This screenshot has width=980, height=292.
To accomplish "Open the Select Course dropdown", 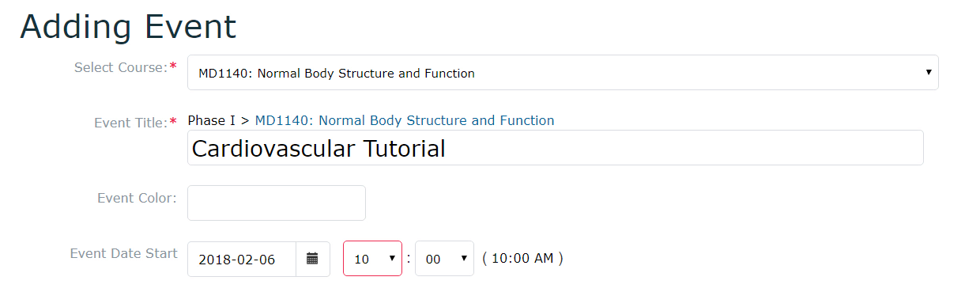I will [563, 73].
